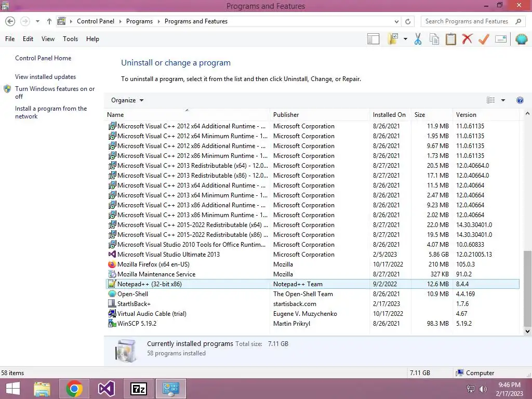Screen dimensions: 532x399
Task: Open the View menu
Action: tap(48, 39)
